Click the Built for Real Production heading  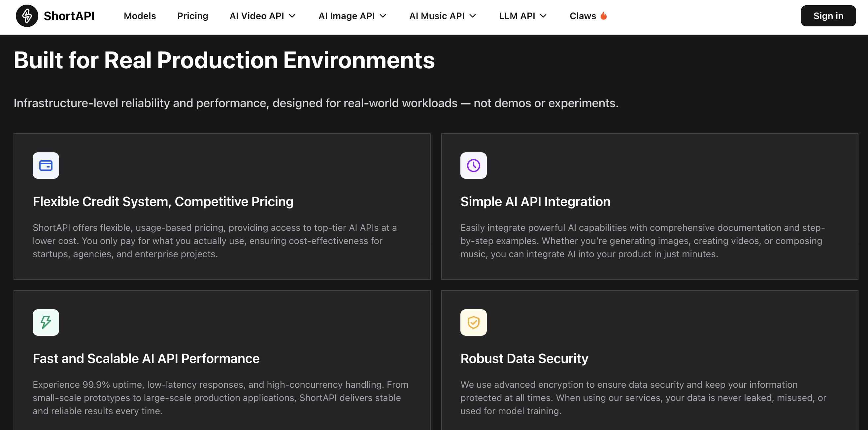224,60
